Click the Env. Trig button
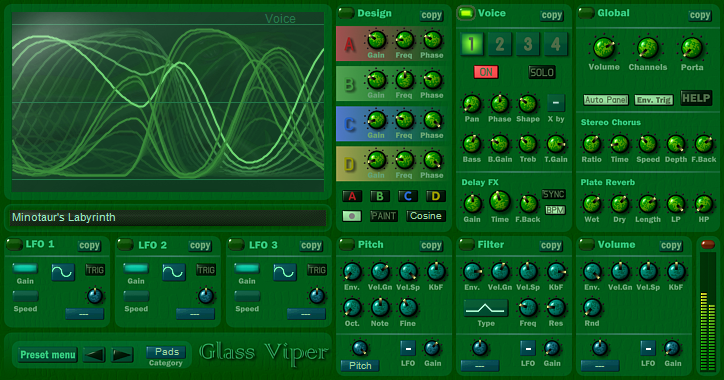The height and width of the screenshot is (380, 724). [x=654, y=100]
